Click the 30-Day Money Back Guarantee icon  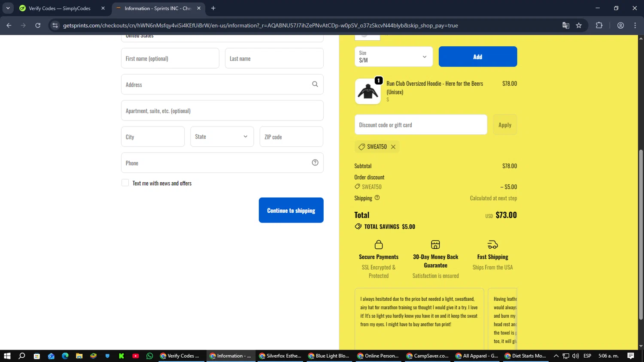click(435, 244)
